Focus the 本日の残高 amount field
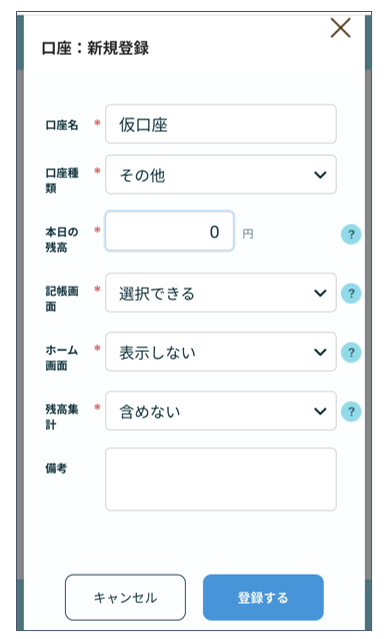 point(169,231)
